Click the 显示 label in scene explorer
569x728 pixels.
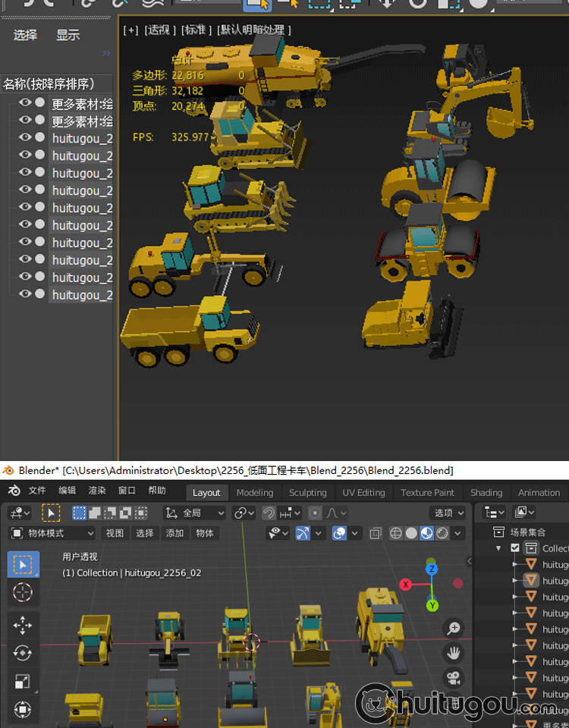tap(68, 35)
